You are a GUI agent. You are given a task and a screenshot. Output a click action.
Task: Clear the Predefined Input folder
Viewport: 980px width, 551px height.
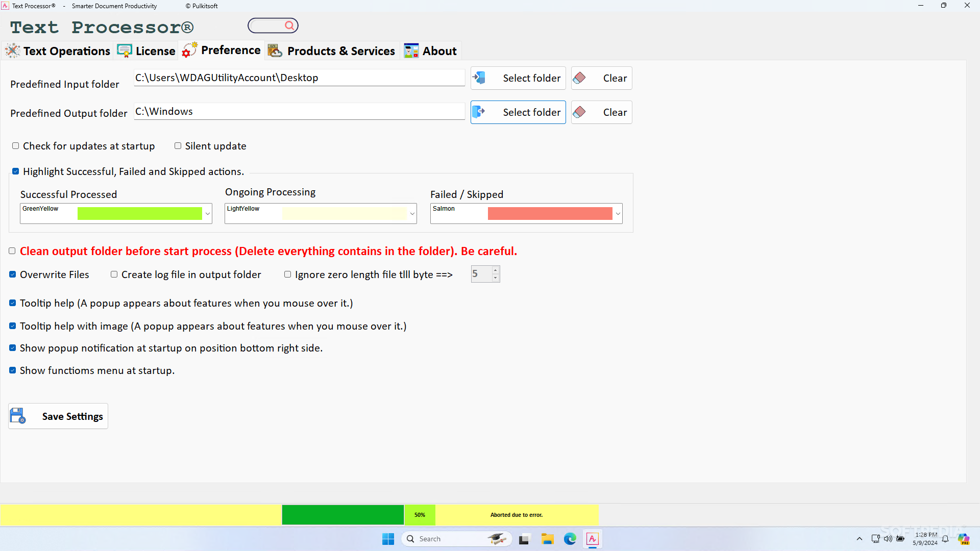click(601, 78)
